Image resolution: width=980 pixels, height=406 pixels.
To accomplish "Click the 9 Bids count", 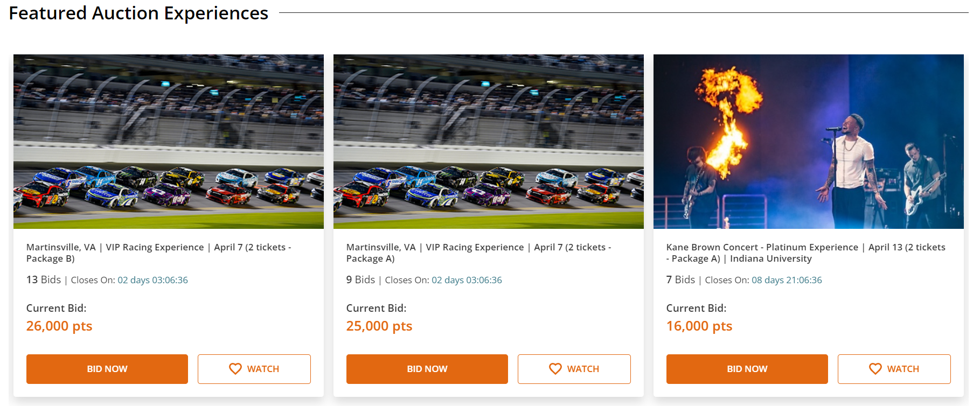I will (x=360, y=280).
